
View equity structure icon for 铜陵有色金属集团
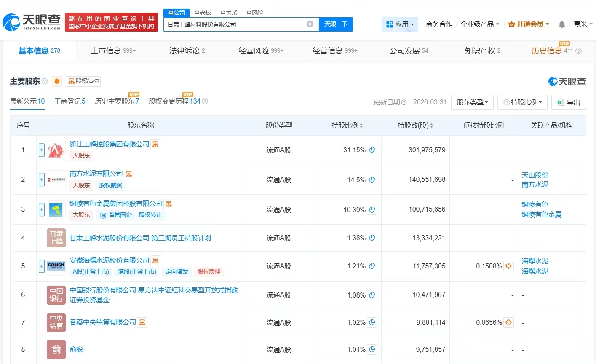tap(168, 204)
